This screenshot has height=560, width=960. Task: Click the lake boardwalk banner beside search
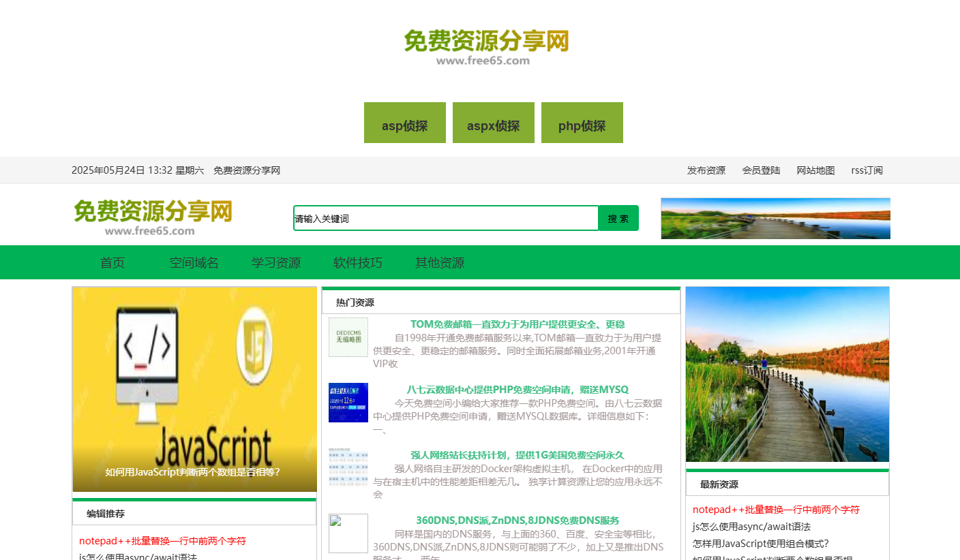(775, 219)
